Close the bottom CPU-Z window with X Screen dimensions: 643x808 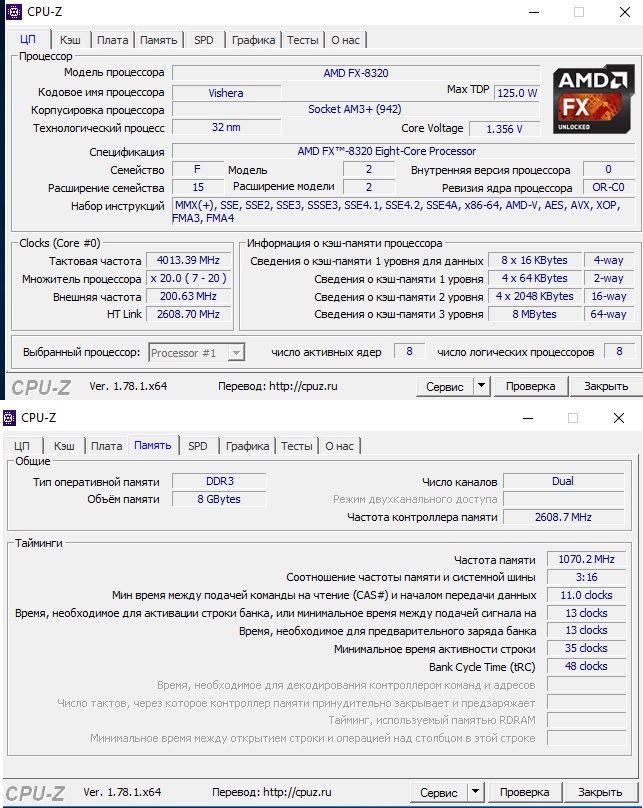[619, 418]
